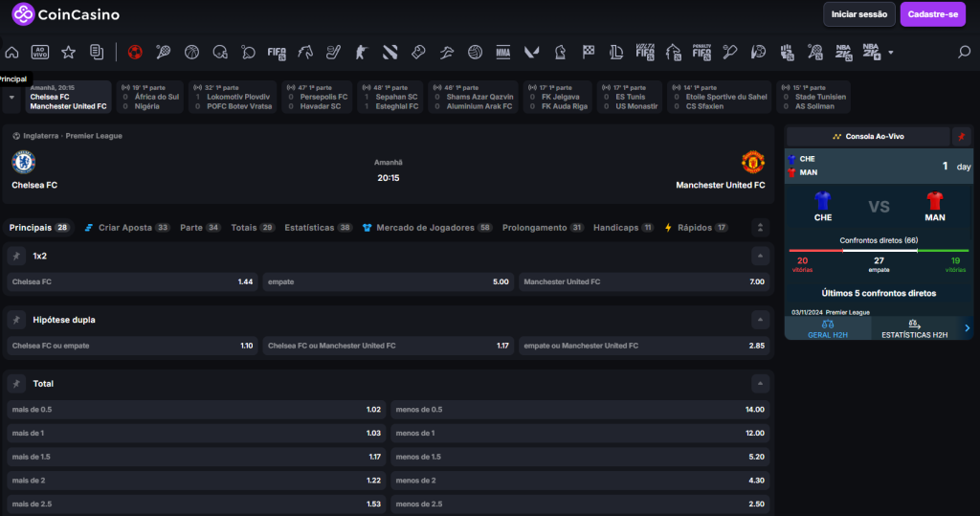Bet on empate at 5.00

pyautogui.click(x=389, y=282)
